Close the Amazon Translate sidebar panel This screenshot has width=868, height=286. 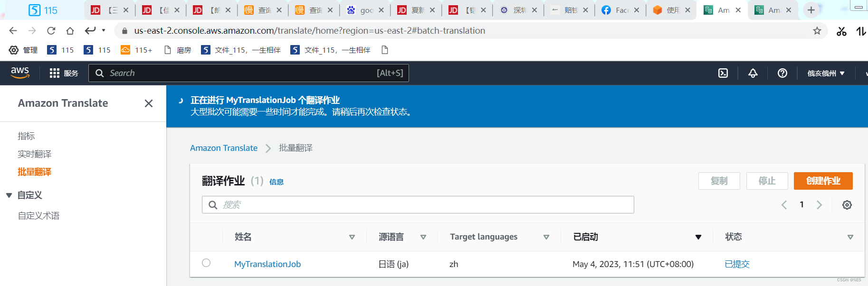point(149,103)
